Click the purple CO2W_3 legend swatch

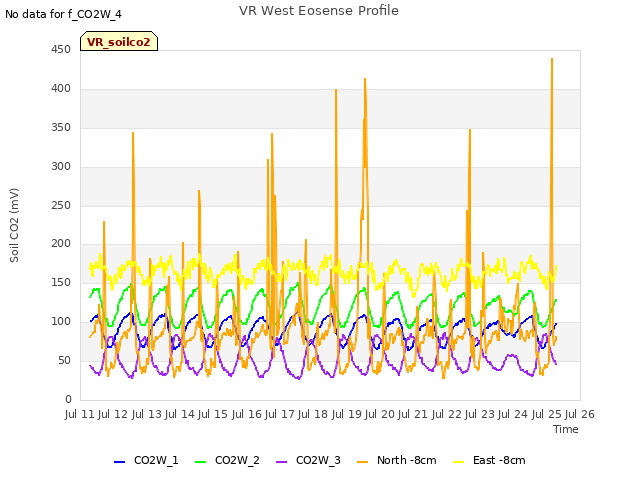[x=282, y=462]
